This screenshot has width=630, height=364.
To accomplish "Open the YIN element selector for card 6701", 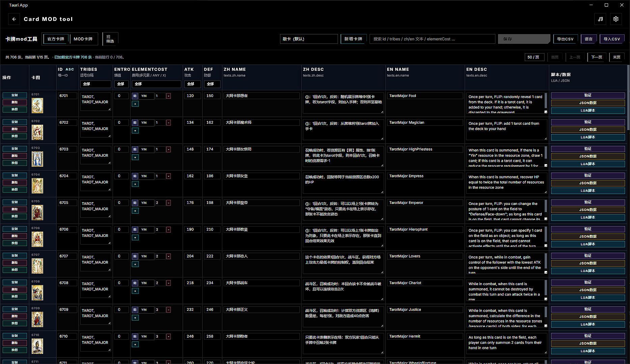I will tap(146, 96).
